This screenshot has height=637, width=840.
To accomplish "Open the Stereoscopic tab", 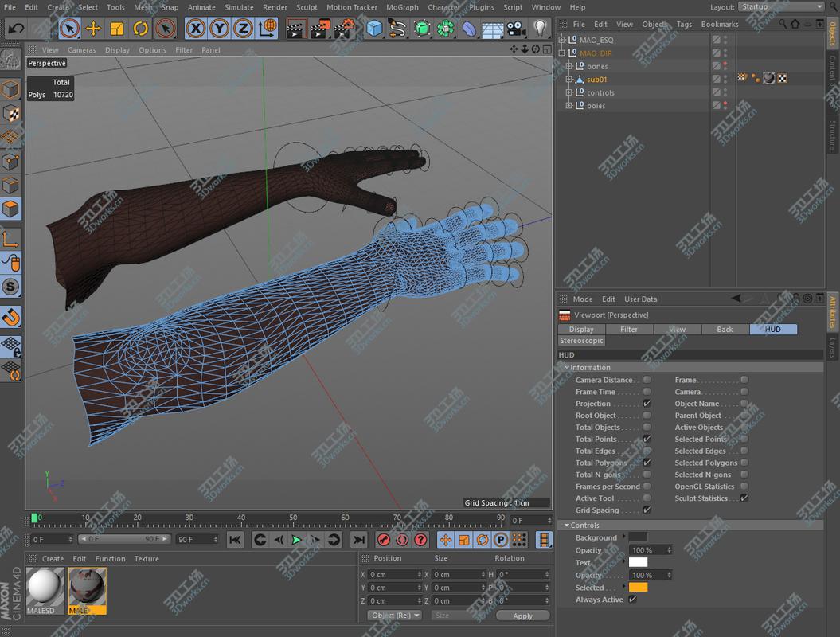I will [x=581, y=341].
